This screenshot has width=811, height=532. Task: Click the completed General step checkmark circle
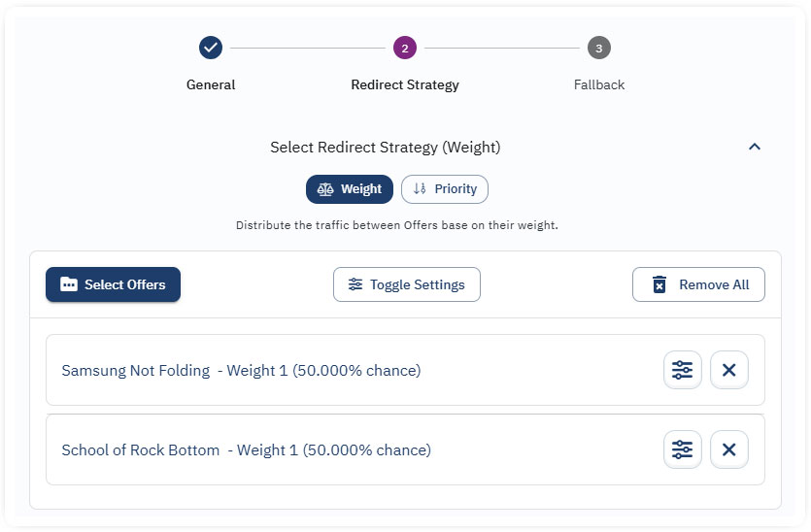[211, 48]
